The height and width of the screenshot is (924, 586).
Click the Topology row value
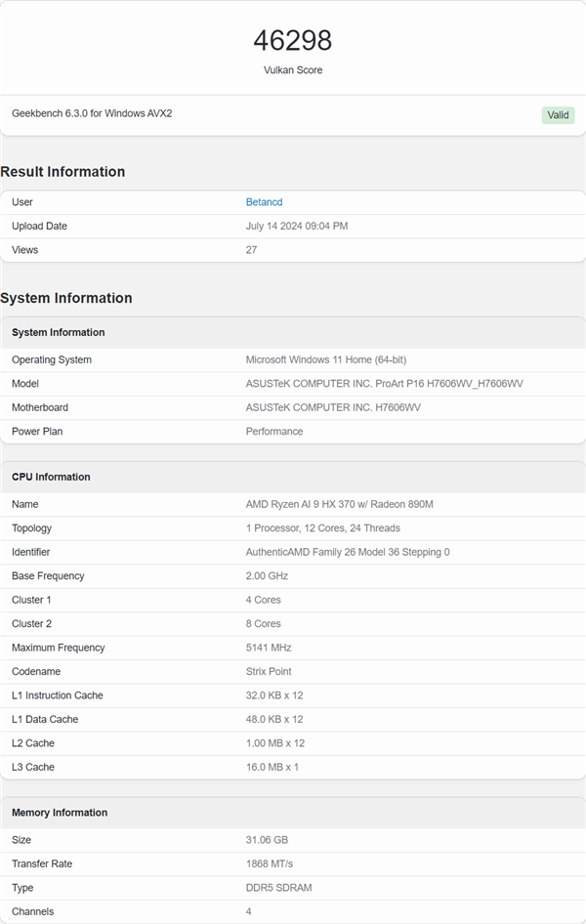(x=322, y=528)
